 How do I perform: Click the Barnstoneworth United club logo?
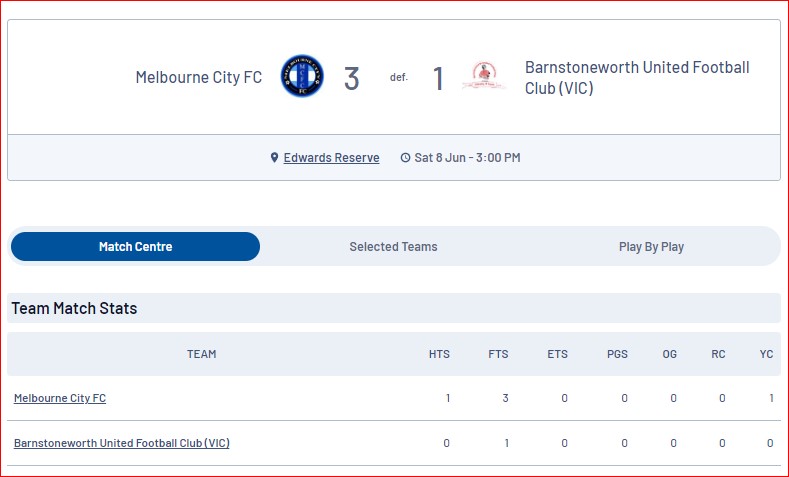484,76
